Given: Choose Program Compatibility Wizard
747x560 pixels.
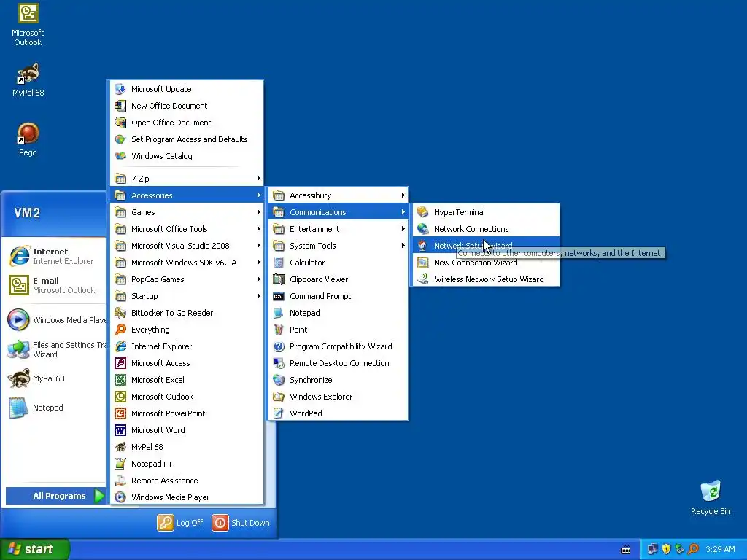Looking at the screenshot, I should [338, 346].
